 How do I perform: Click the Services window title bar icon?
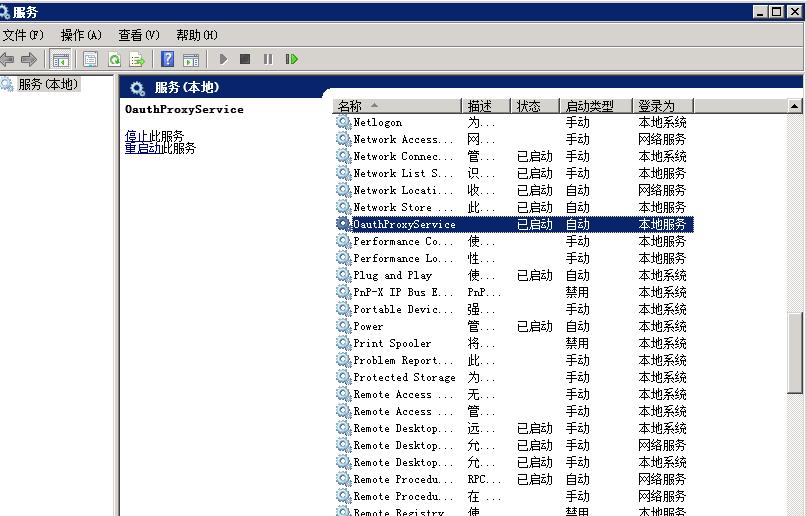5,11
